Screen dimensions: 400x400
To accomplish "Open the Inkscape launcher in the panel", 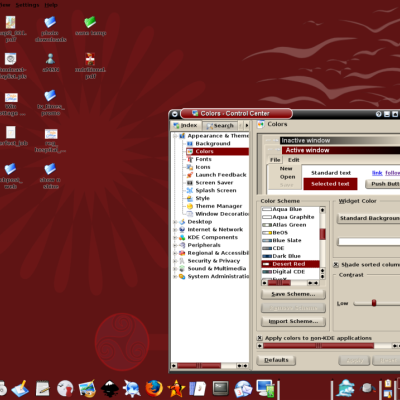I will (x=110, y=389).
